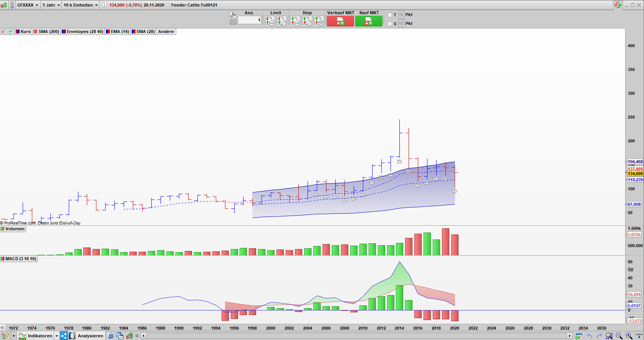644x340 pixels.
Task: Click the zoom out magnifier icon
Action: tap(619, 336)
